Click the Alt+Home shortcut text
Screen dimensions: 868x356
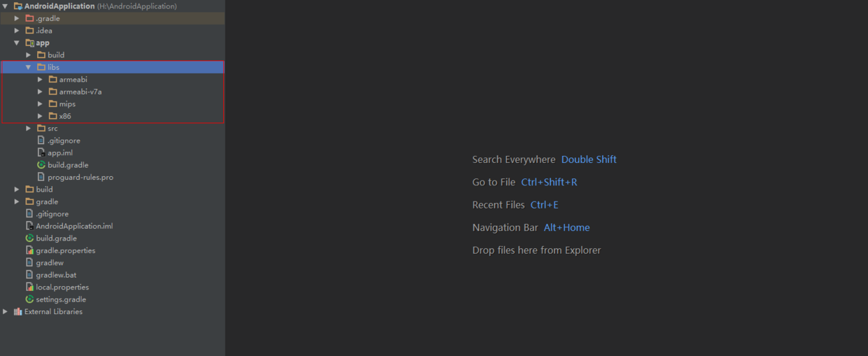click(566, 228)
